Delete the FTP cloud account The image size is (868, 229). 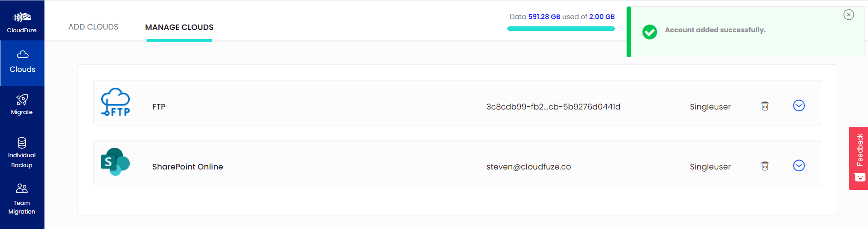pos(765,106)
